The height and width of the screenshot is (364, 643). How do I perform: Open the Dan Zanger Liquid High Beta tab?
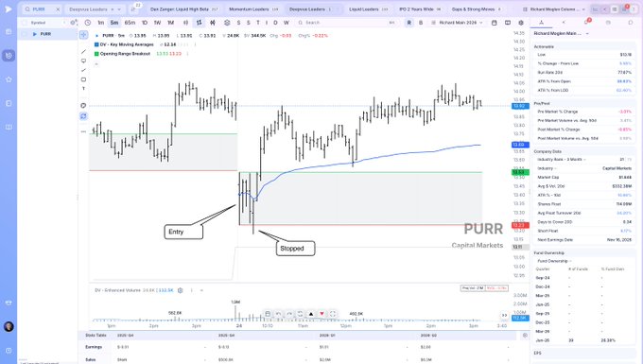coord(184,9)
